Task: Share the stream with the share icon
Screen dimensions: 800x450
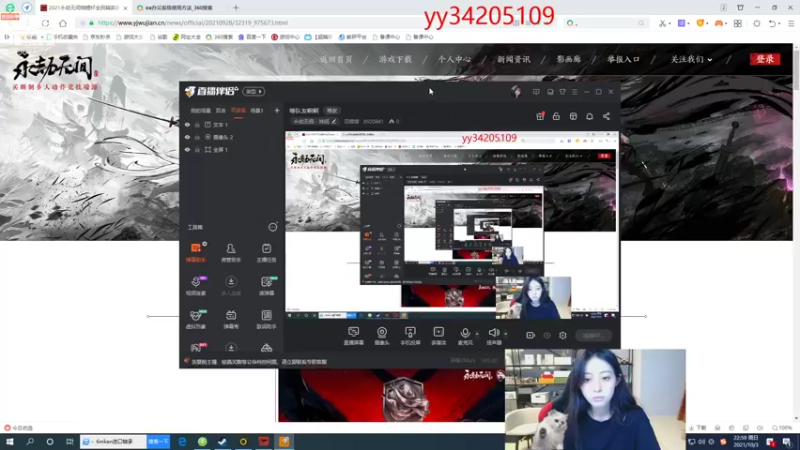Action: coord(606,116)
